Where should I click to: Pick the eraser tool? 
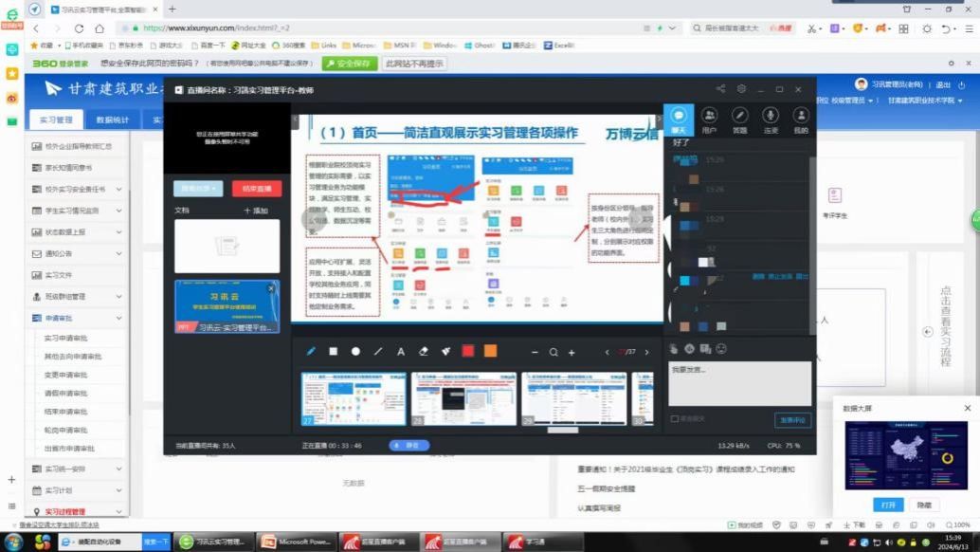pos(424,351)
